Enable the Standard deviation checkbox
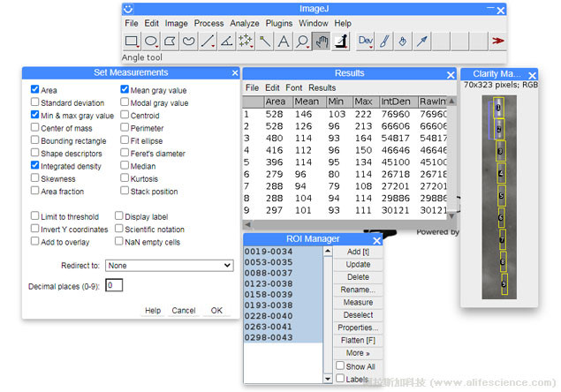This screenshot has height=392, width=561. [x=35, y=102]
